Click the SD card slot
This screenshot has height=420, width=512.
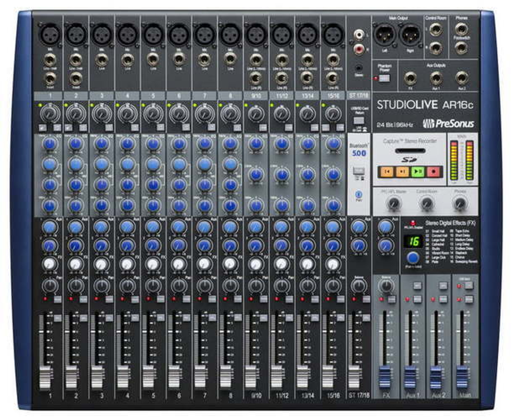click(411, 151)
